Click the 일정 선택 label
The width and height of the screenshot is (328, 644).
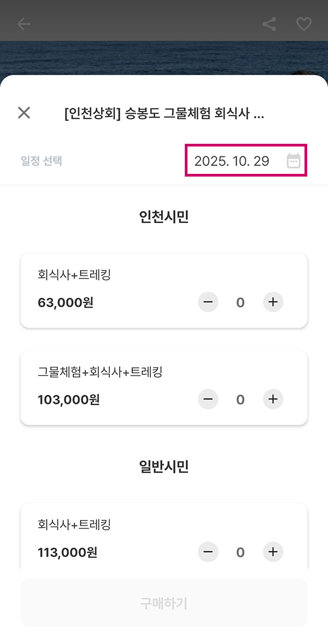coord(42,161)
